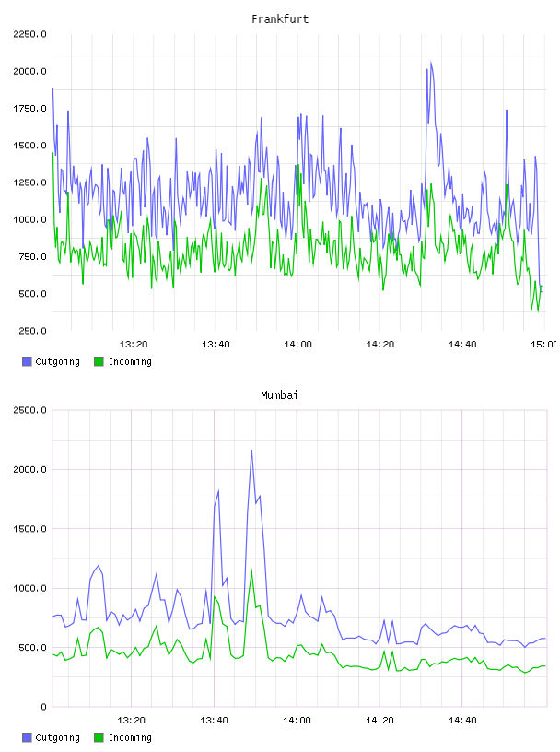Click the Outgoing legend label in Frankfurt chart
The height and width of the screenshot is (752, 560).
point(57,361)
